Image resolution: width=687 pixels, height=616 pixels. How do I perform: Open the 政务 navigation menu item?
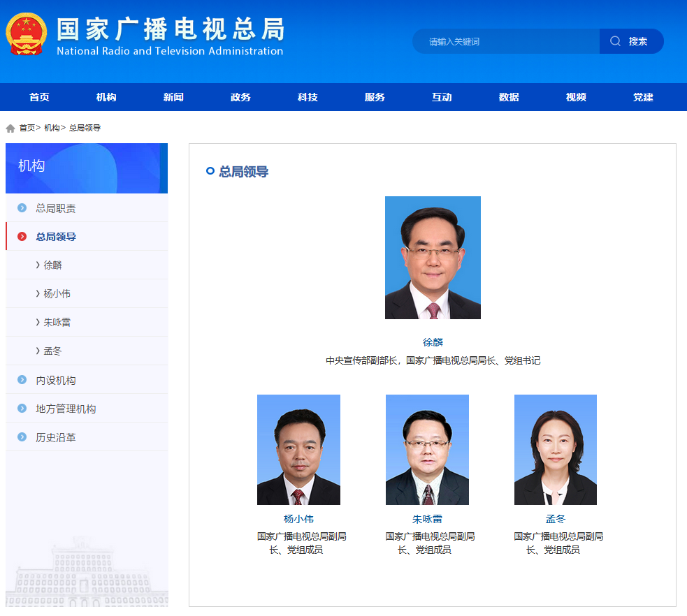point(240,97)
